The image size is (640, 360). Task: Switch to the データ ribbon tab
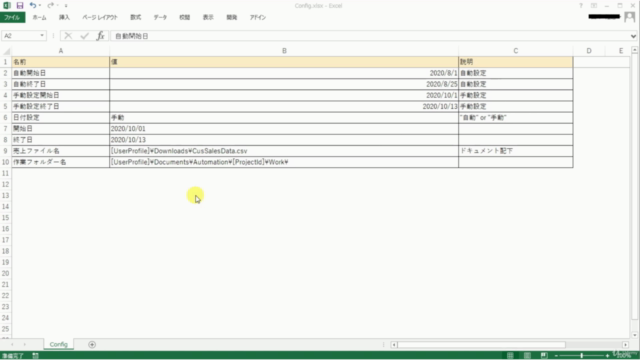[x=160, y=18]
